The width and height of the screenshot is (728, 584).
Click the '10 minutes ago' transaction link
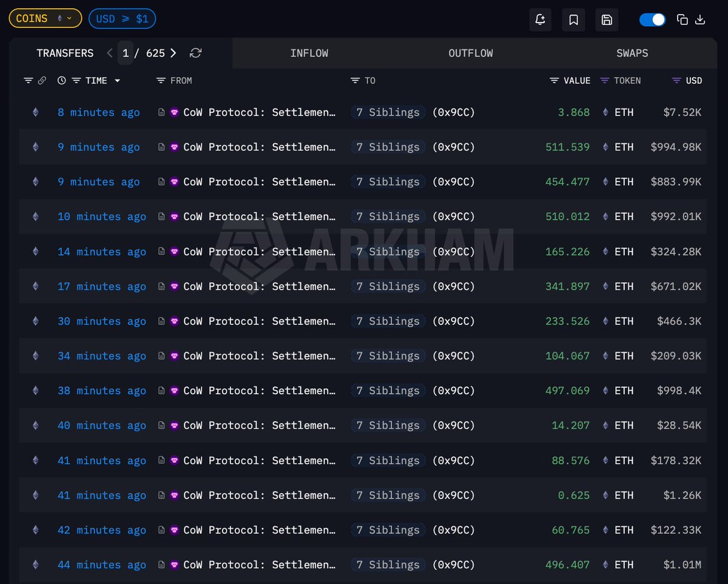102,216
